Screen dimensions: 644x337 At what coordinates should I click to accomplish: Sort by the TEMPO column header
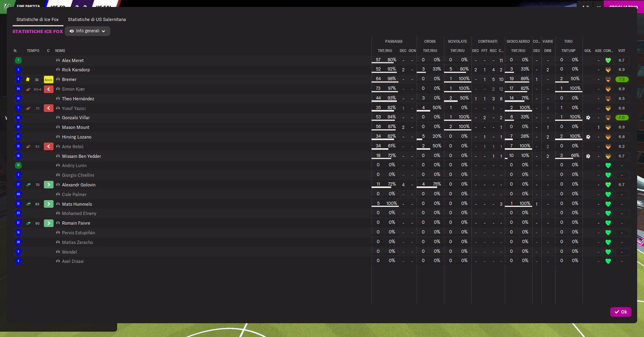pyautogui.click(x=33, y=51)
